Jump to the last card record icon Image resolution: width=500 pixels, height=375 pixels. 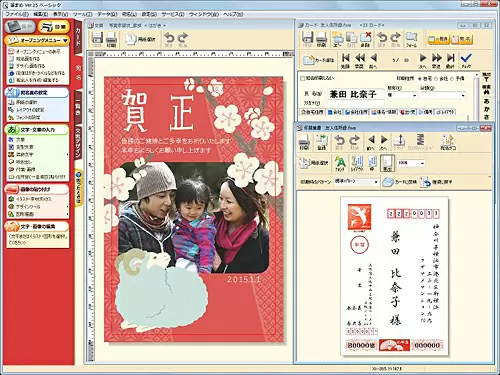click(x=450, y=60)
